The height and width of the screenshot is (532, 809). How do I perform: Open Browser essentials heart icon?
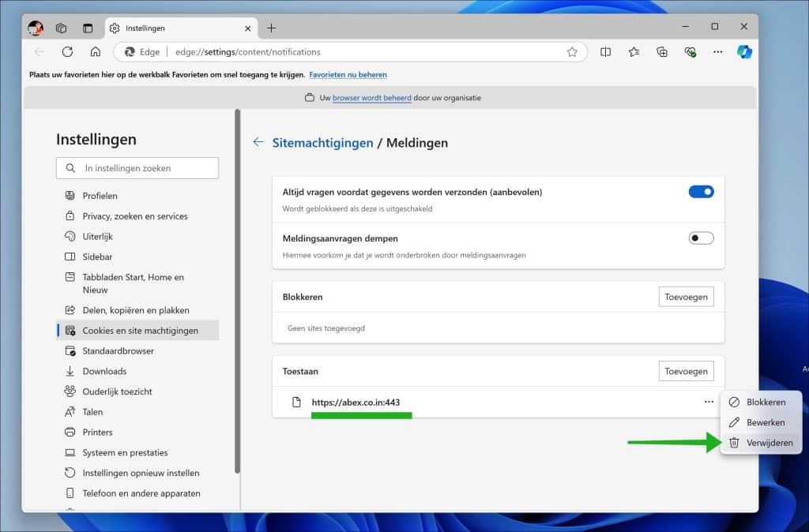pos(690,51)
